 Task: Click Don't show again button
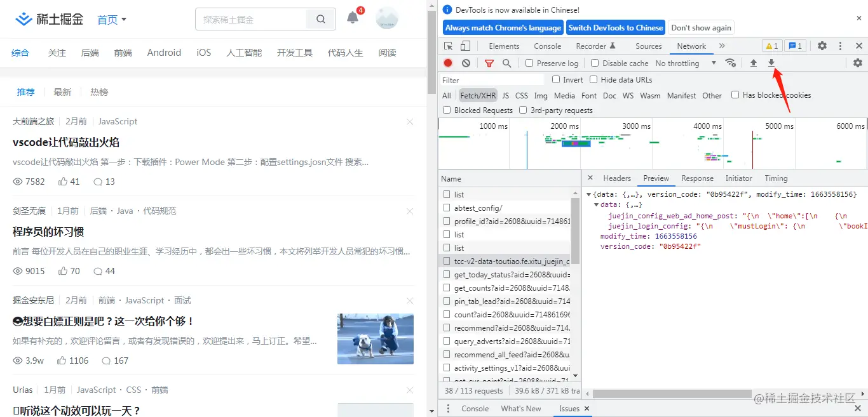pos(701,27)
